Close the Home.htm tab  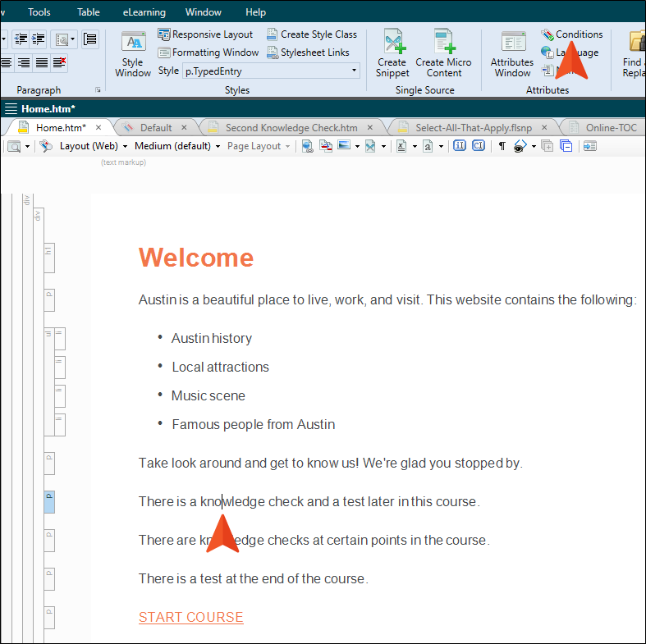[99, 127]
